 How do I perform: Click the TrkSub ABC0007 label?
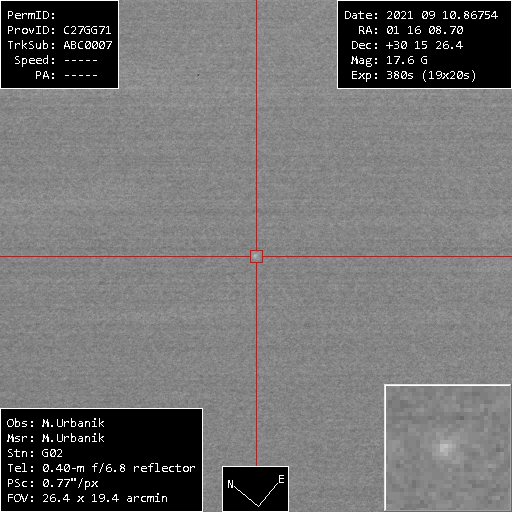pos(60,45)
